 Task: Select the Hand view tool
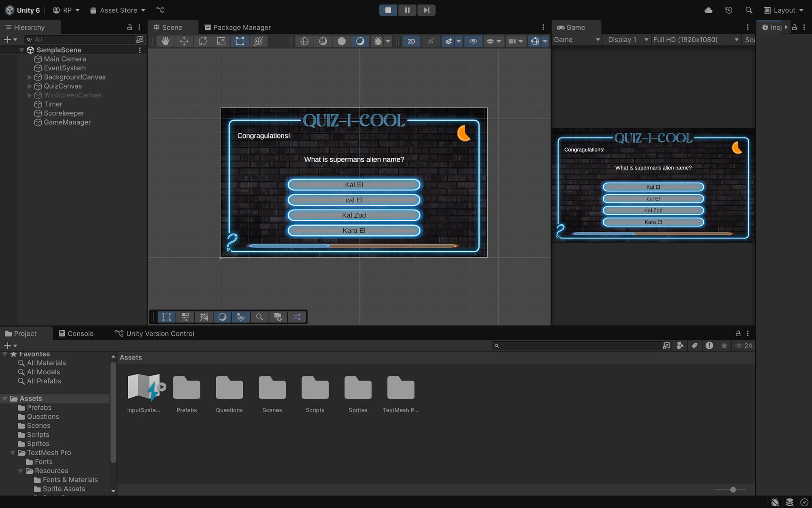click(165, 41)
